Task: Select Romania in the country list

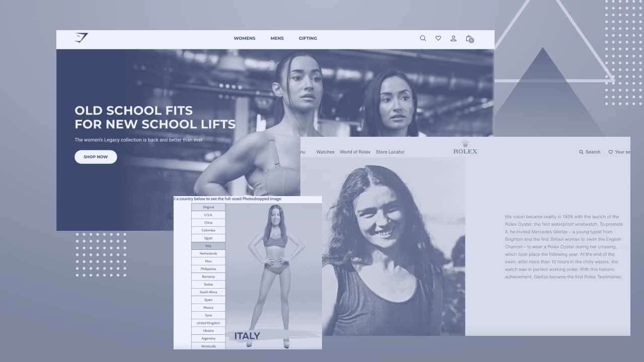Action: point(208,277)
